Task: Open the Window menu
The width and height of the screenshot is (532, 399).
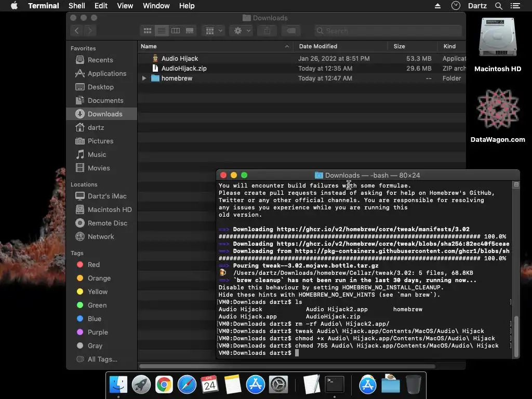Action: tap(156, 6)
